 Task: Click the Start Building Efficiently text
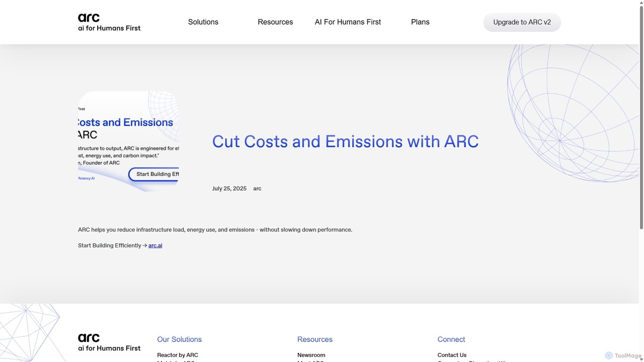(110, 245)
